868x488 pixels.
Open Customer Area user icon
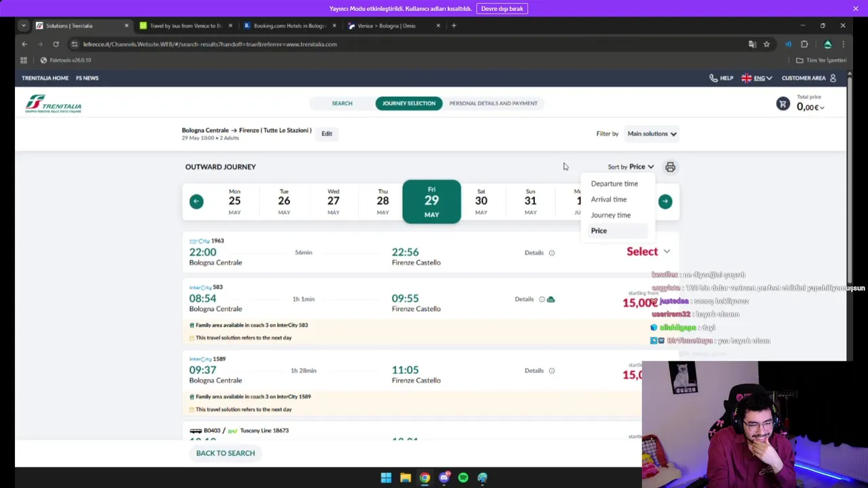(x=833, y=78)
